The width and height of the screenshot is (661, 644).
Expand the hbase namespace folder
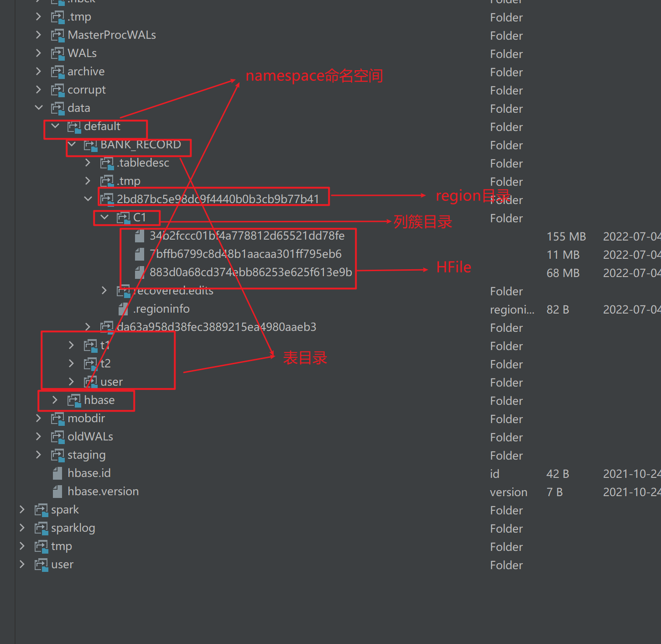(55, 400)
